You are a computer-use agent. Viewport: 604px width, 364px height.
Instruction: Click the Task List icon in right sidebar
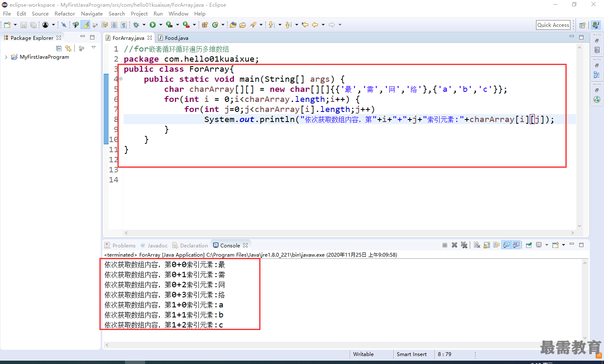click(x=597, y=50)
